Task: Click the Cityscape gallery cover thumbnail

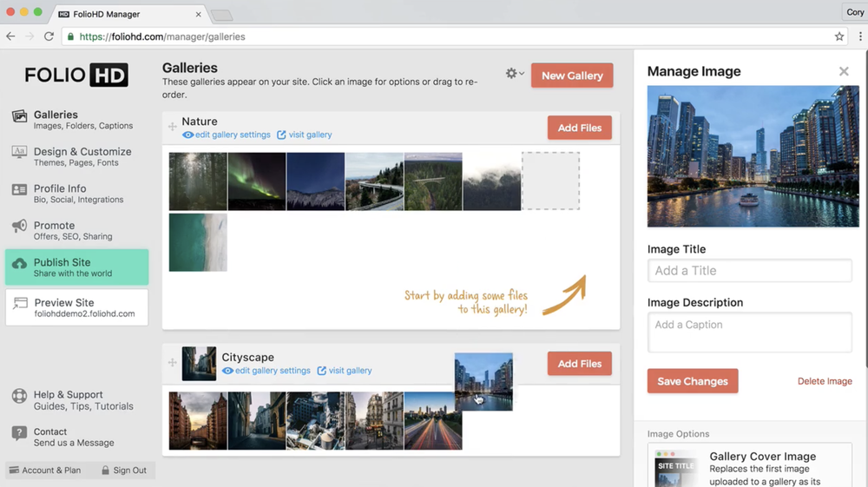Action: coord(199,364)
